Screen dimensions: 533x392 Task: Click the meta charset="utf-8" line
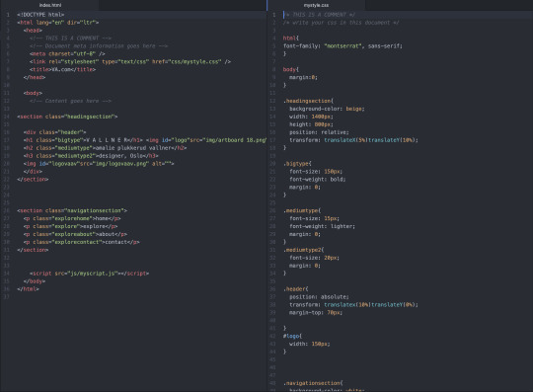67,53
